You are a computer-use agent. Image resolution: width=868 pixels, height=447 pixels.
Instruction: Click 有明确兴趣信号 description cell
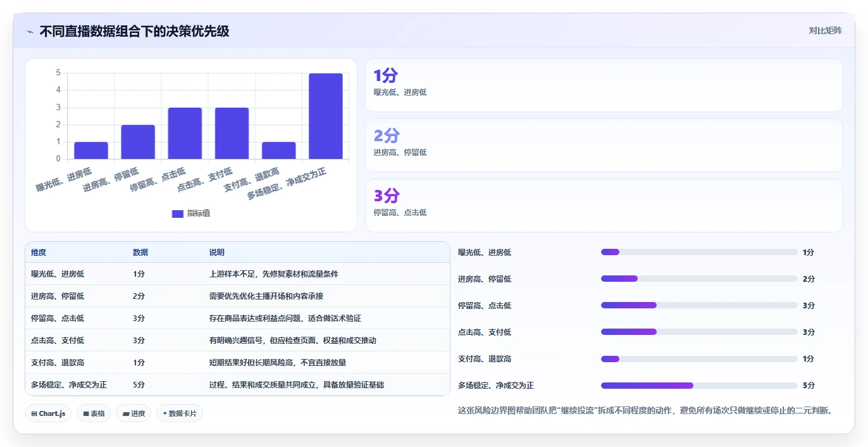click(x=293, y=341)
